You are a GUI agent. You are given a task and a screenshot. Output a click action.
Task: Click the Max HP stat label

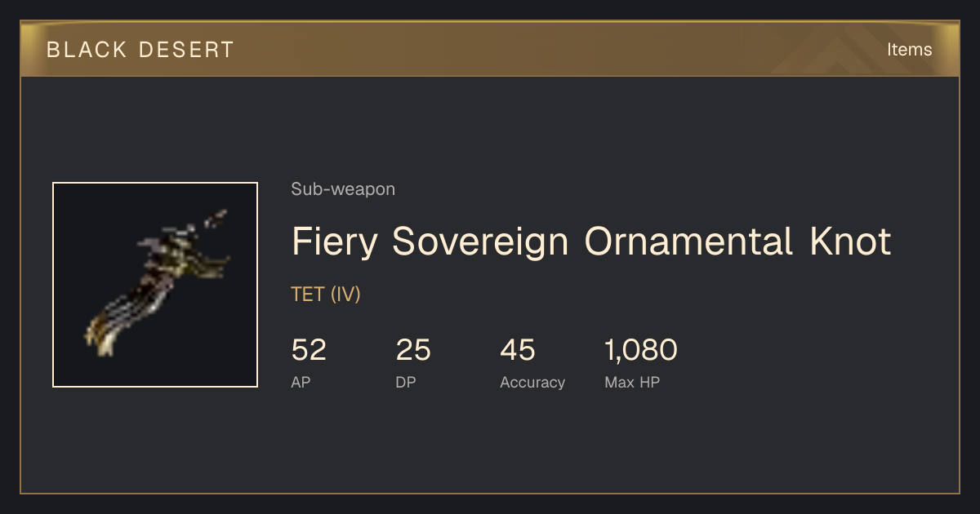632,382
